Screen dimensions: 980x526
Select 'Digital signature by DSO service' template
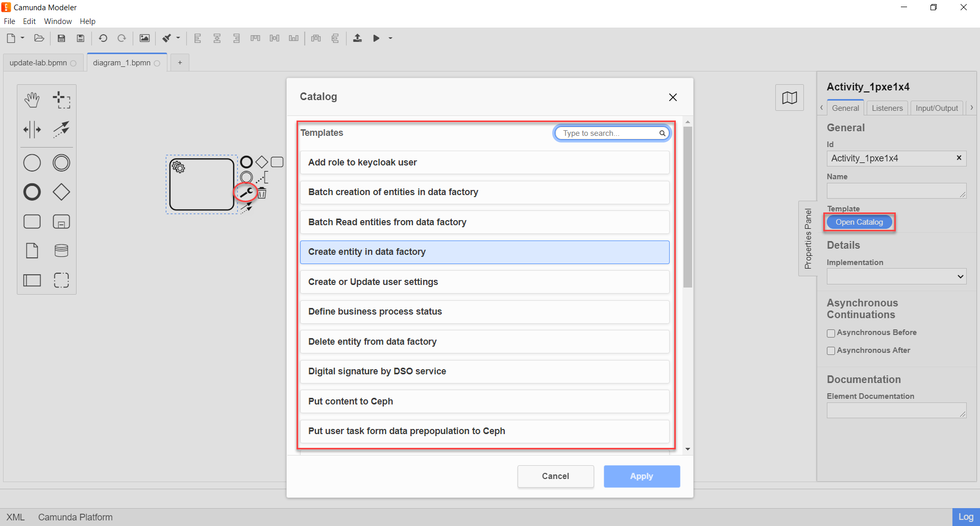(x=484, y=371)
